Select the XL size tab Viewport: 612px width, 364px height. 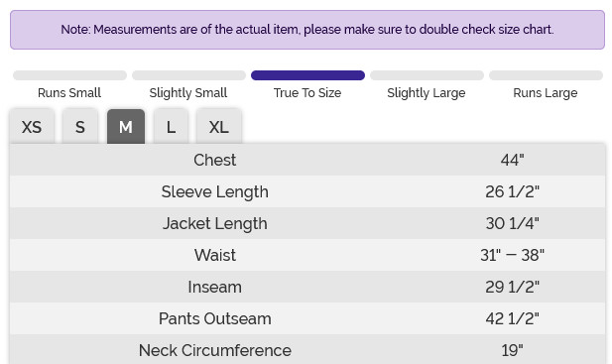[219, 127]
